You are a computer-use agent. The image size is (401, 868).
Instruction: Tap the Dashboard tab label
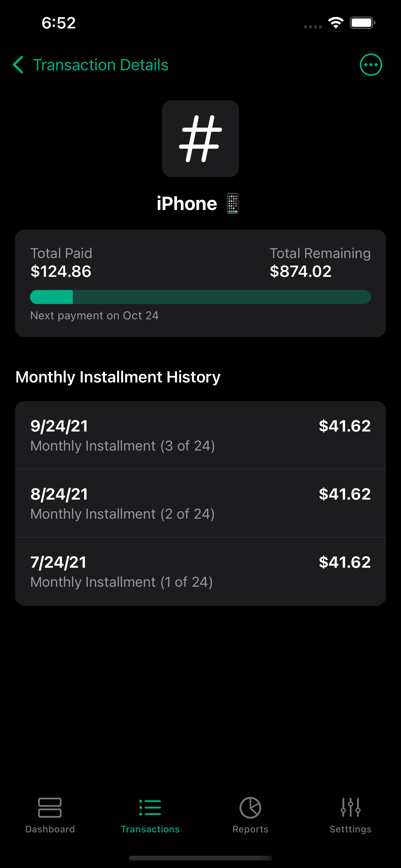(x=50, y=829)
